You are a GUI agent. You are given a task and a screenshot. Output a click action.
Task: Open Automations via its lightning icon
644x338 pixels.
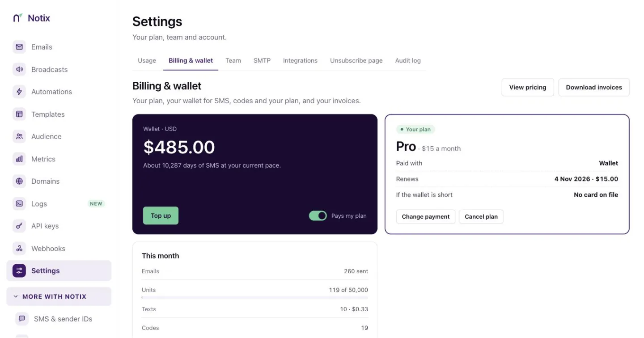[x=19, y=92]
